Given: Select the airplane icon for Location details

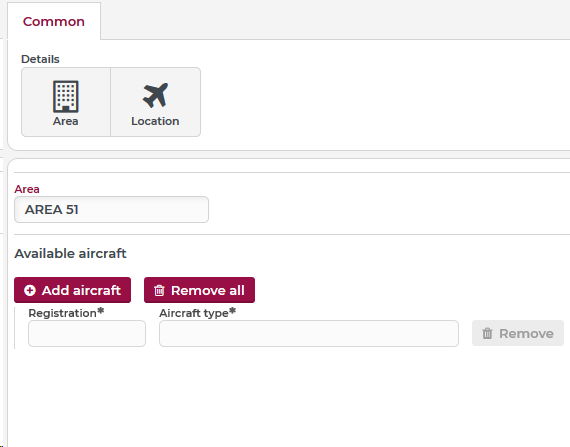Looking at the screenshot, I should click(155, 95).
